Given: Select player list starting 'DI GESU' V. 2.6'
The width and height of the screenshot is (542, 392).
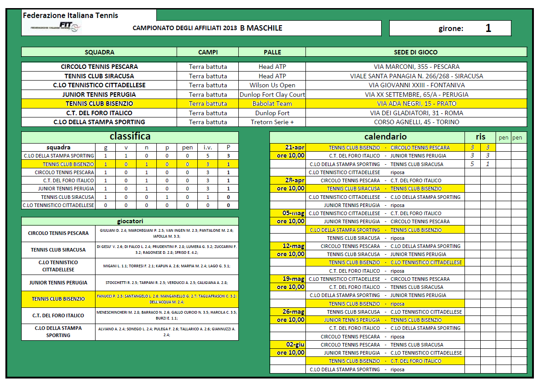Looking at the screenshot, I should (167, 250).
